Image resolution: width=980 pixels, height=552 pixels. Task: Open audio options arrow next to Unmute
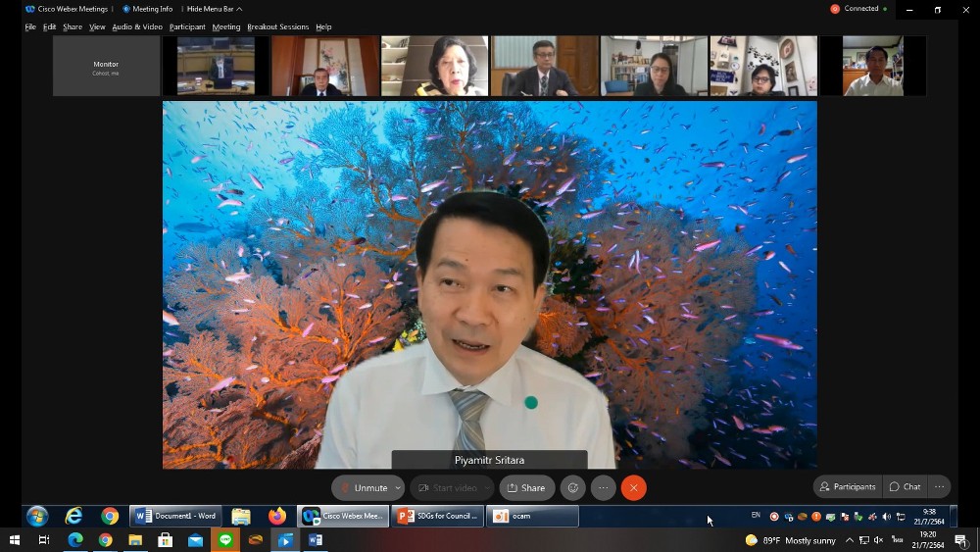tap(398, 488)
